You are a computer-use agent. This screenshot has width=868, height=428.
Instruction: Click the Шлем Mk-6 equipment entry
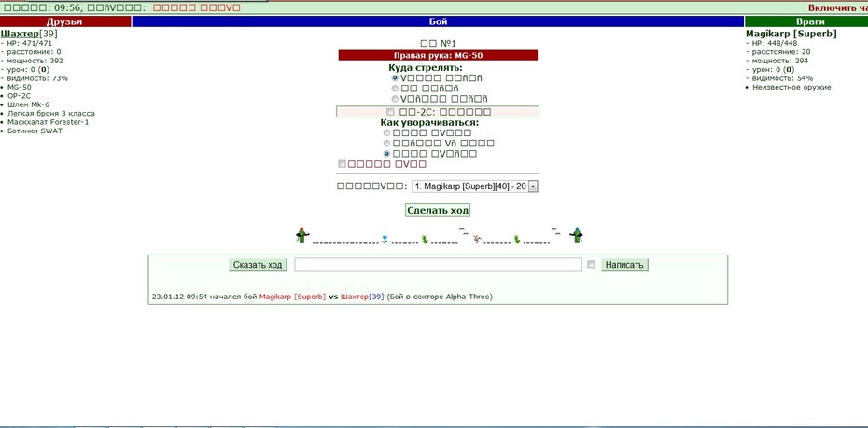[x=28, y=104]
